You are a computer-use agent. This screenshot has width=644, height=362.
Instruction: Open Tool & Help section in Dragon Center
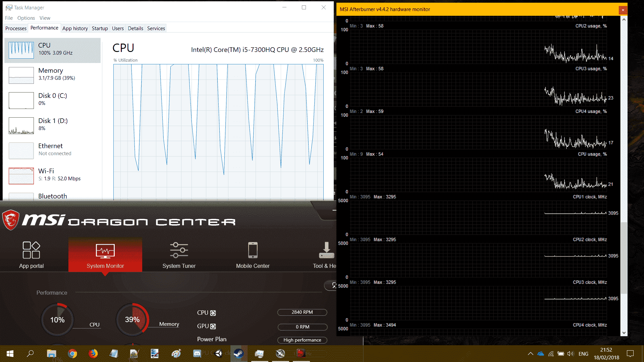point(325,255)
